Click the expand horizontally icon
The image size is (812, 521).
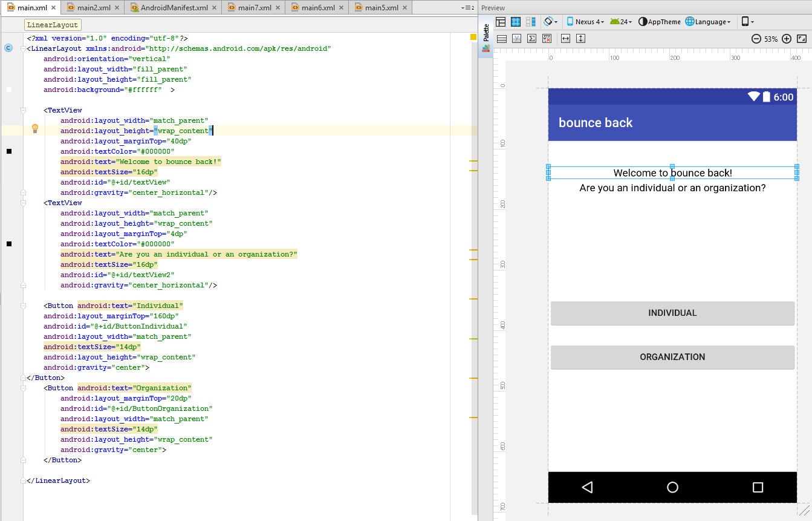pyautogui.click(x=565, y=39)
